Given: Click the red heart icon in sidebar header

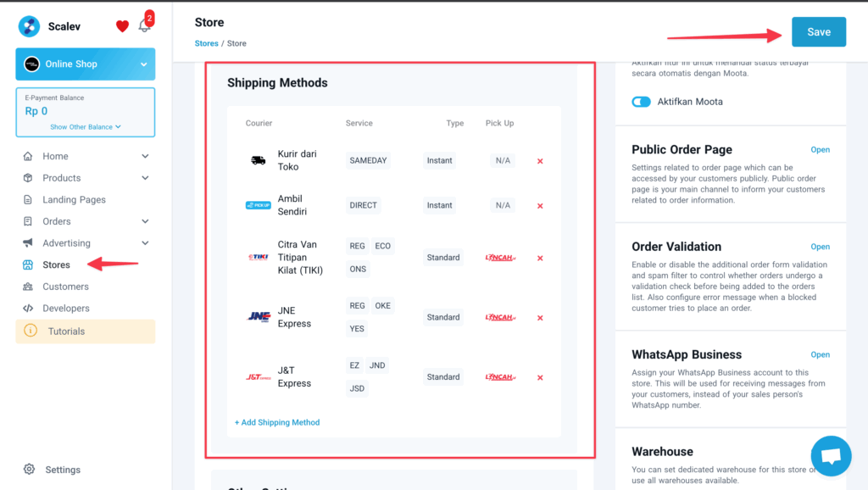Looking at the screenshot, I should click(122, 26).
